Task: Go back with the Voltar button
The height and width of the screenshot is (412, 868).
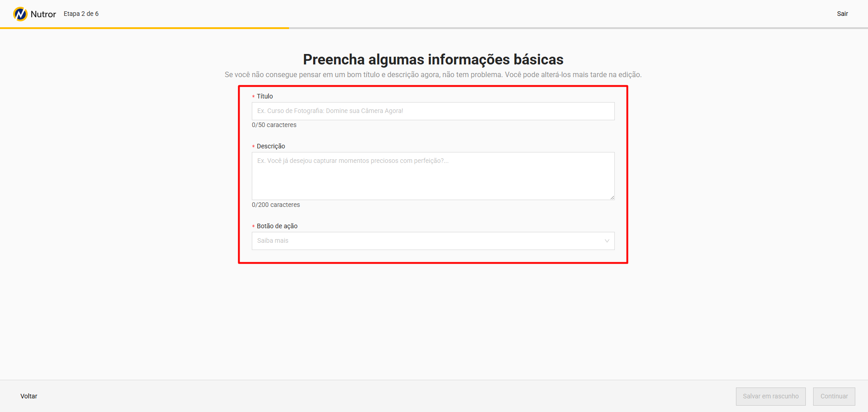Action: tap(29, 396)
